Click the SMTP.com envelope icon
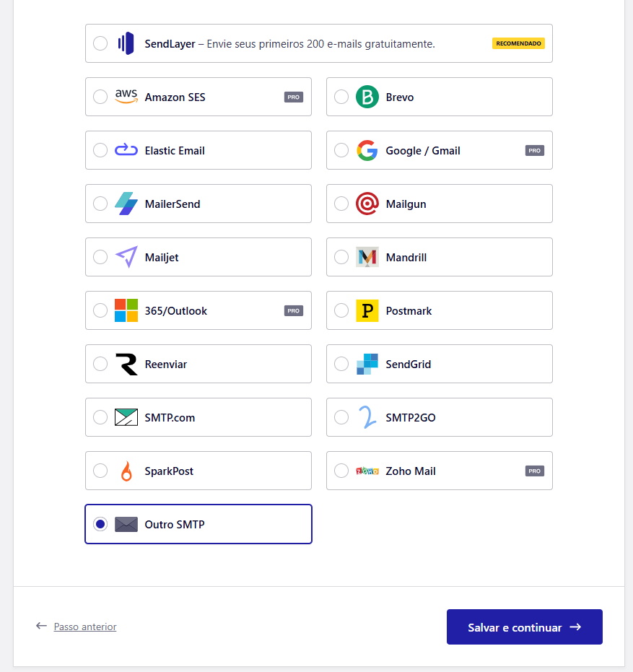Viewport: 633px width, 672px height. tap(126, 416)
